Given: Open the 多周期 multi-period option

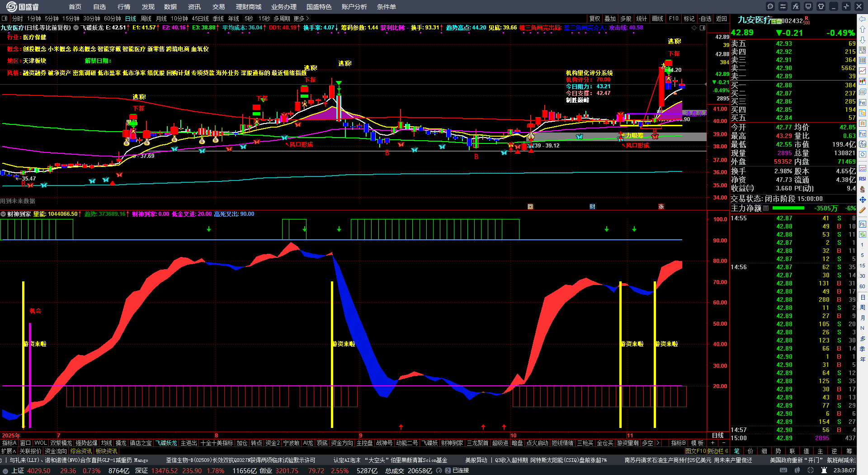Looking at the screenshot, I should pos(282,19).
